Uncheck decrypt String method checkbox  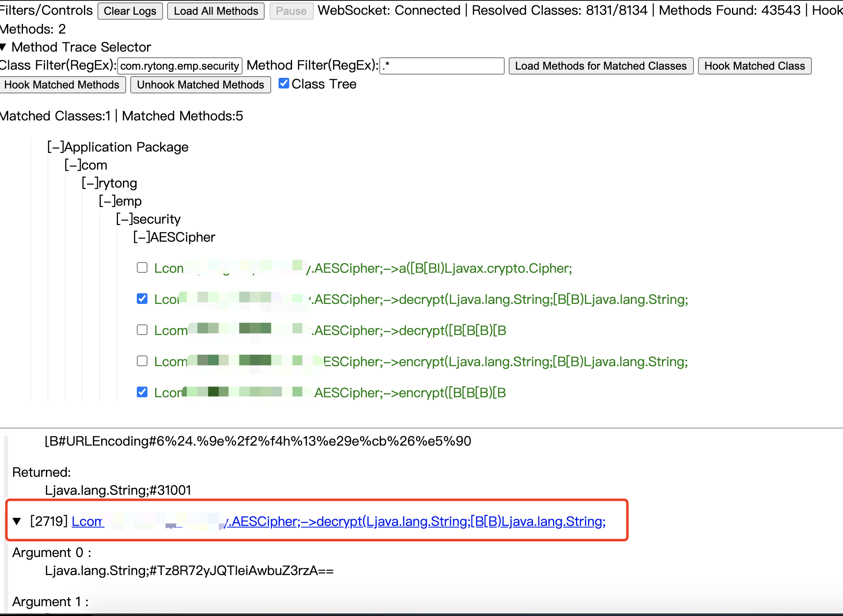tap(142, 299)
